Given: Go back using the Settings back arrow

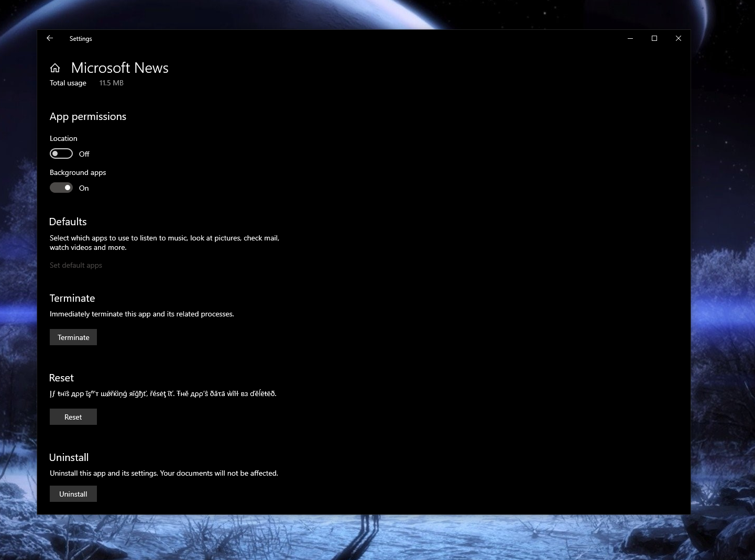Looking at the screenshot, I should tap(50, 38).
